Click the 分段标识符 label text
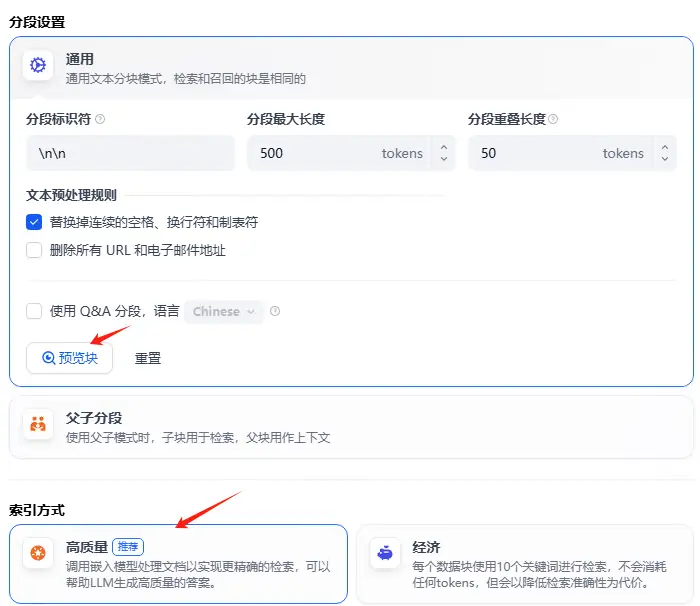700x606 pixels. (58, 119)
